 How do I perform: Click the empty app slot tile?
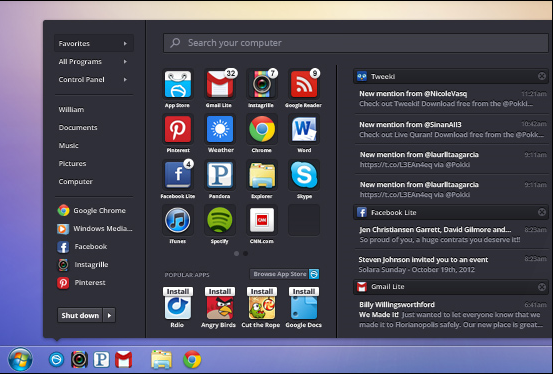coord(304,220)
